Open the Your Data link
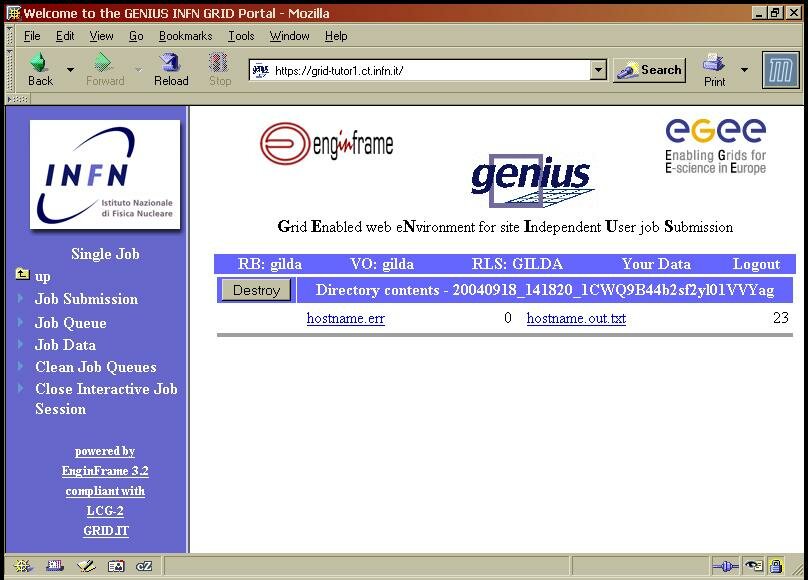The image size is (808, 580). (656, 264)
